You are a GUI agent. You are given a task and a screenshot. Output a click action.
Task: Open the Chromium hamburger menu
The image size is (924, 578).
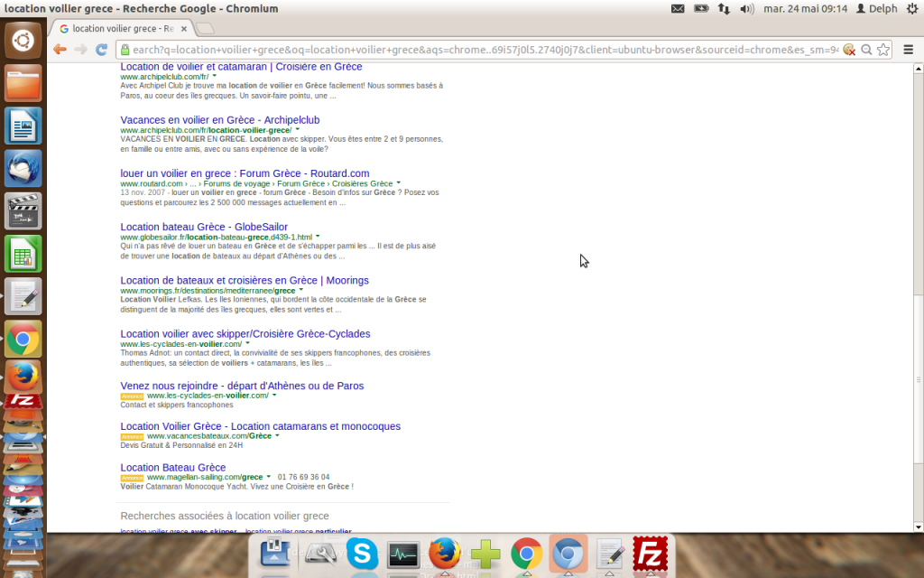[x=908, y=50]
